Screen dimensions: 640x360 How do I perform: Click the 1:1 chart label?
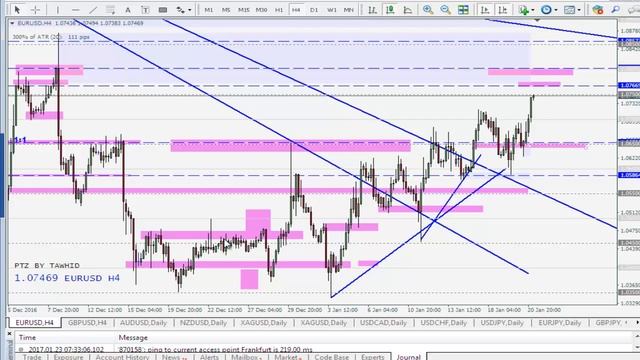pyautogui.click(x=20, y=140)
